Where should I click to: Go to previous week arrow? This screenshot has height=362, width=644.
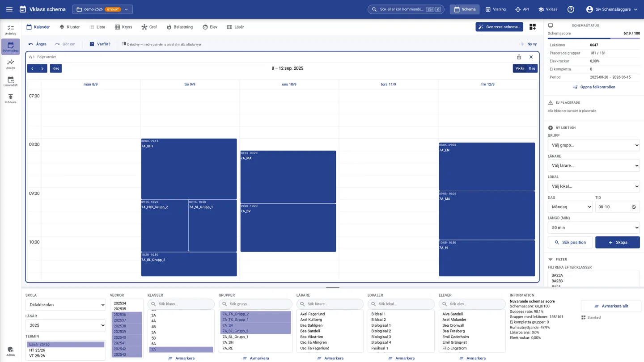[32, 68]
